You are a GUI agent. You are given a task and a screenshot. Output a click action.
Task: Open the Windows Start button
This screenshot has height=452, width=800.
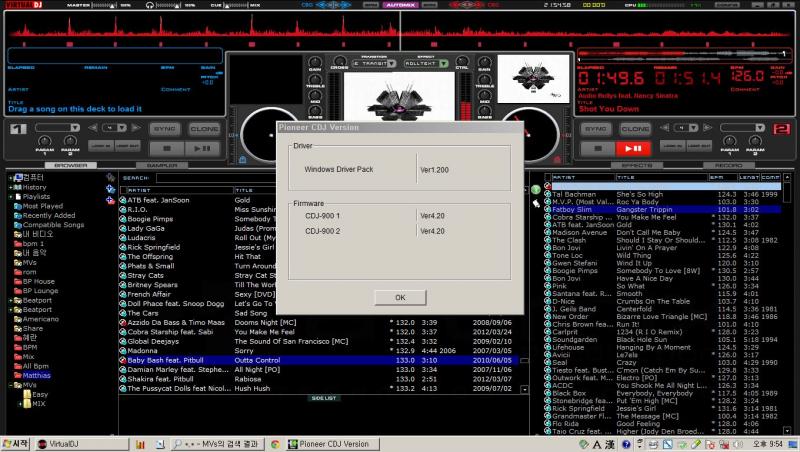(x=16, y=443)
